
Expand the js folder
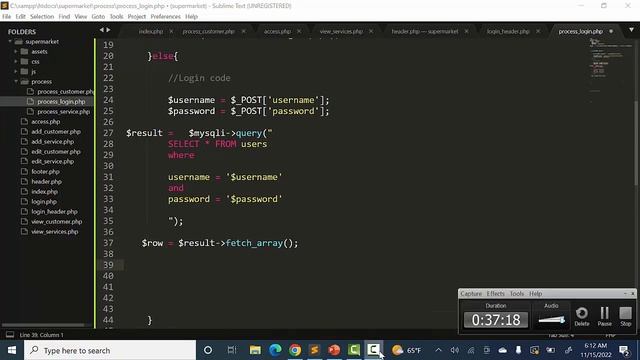16,71
